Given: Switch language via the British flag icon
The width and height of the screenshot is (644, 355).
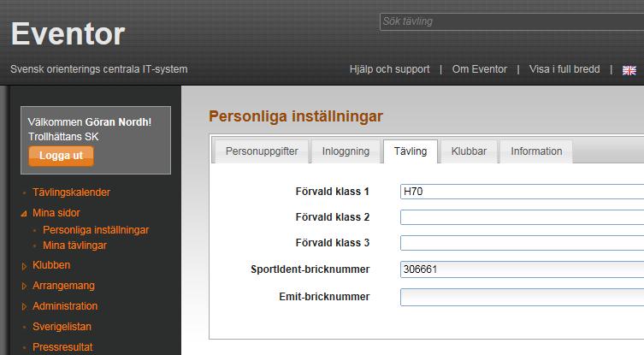Looking at the screenshot, I should 629,70.
